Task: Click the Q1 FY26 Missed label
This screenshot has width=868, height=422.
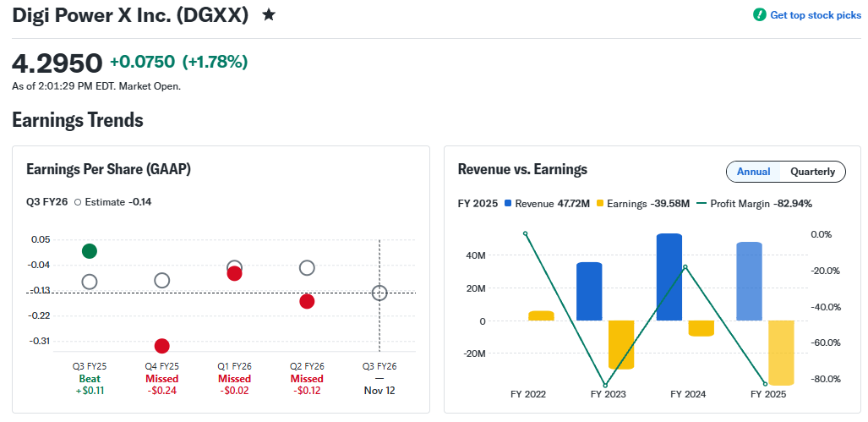Action: [234, 379]
